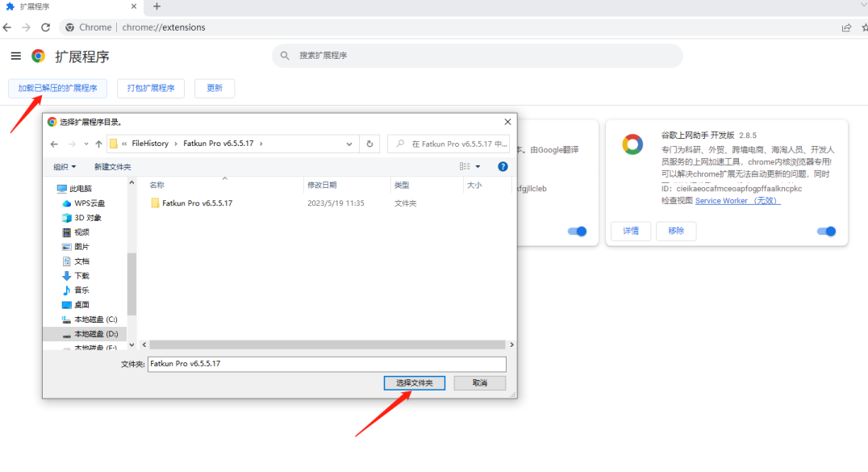Open a new browser tab with plus

156,6
